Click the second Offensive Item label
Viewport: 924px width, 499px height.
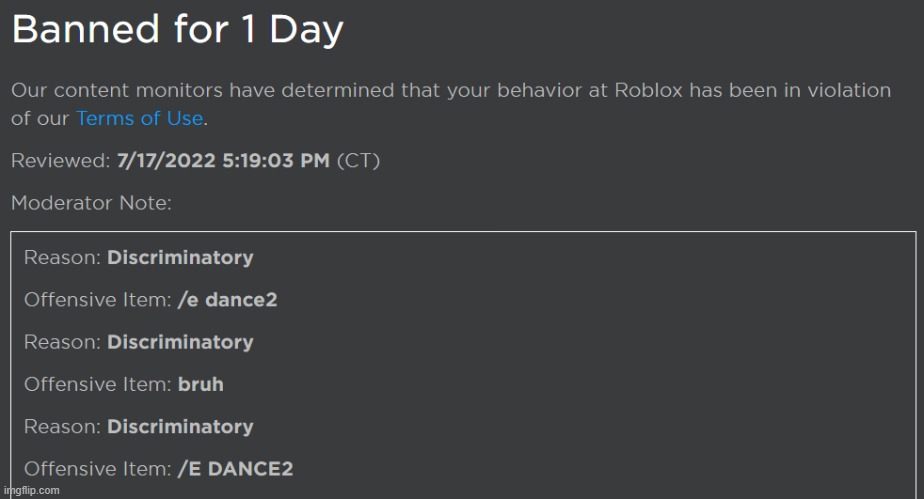coord(98,384)
